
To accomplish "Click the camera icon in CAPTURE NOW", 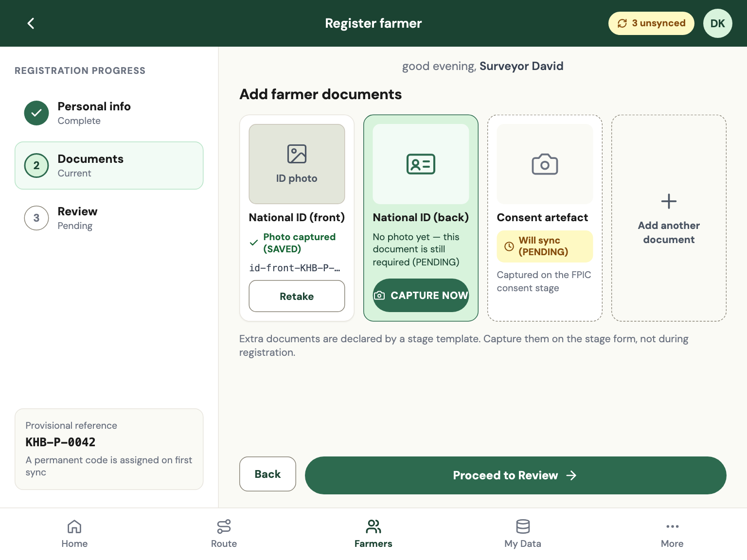I will coord(379,296).
